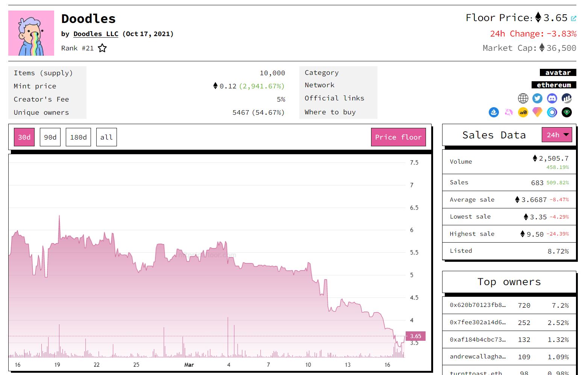Click the ethereum network tag

pos(554,85)
